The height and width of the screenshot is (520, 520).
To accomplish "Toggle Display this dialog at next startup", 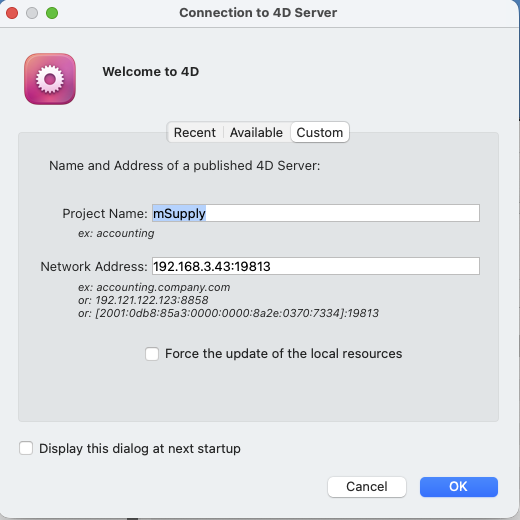I will point(26,448).
